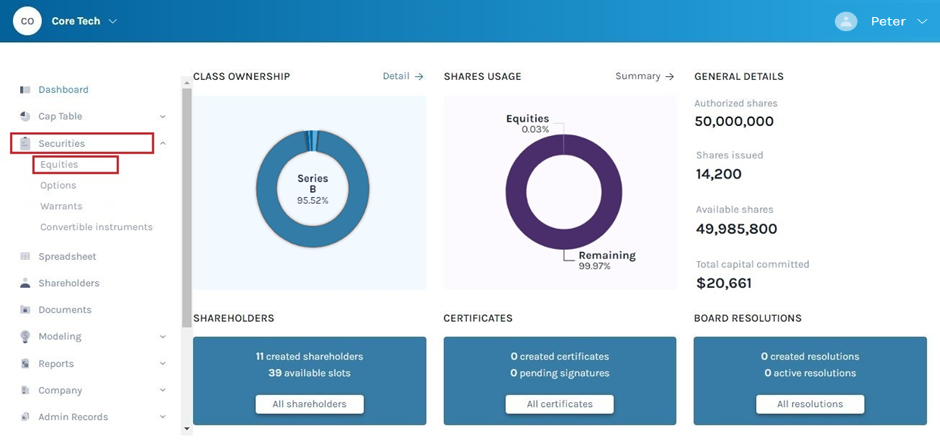
Task: Click the 0 pending signatures text
Action: [559, 373]
